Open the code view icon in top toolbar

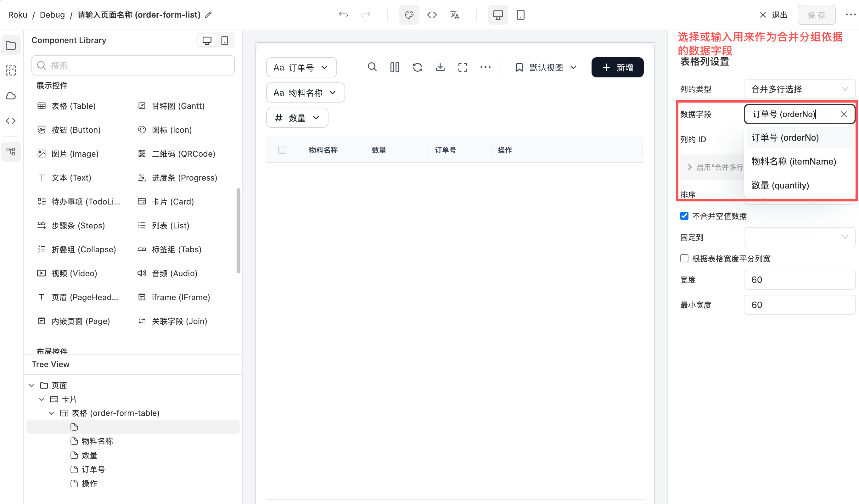(432, 15)
